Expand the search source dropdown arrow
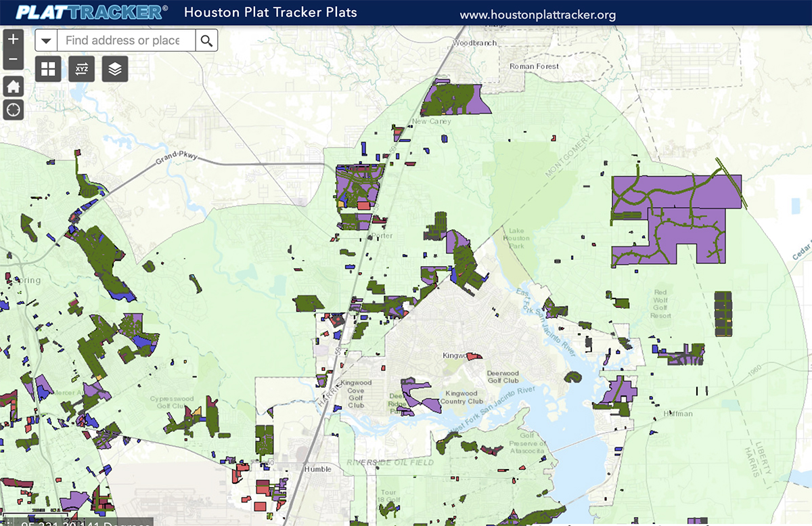This screenshot has height=526, width=812. [x=46, y=40]
